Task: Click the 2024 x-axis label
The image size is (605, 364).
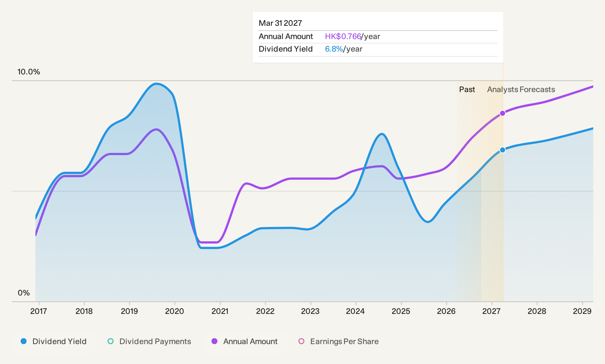Action: click(356, 311)
